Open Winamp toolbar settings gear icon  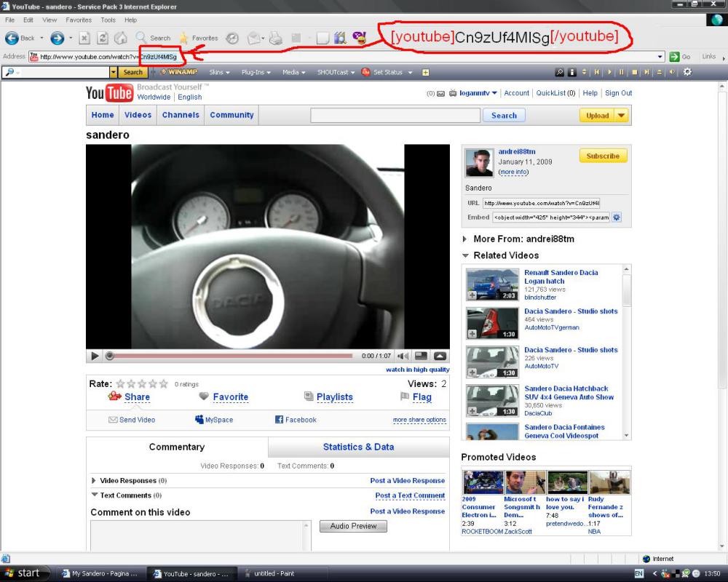(687, 72)
